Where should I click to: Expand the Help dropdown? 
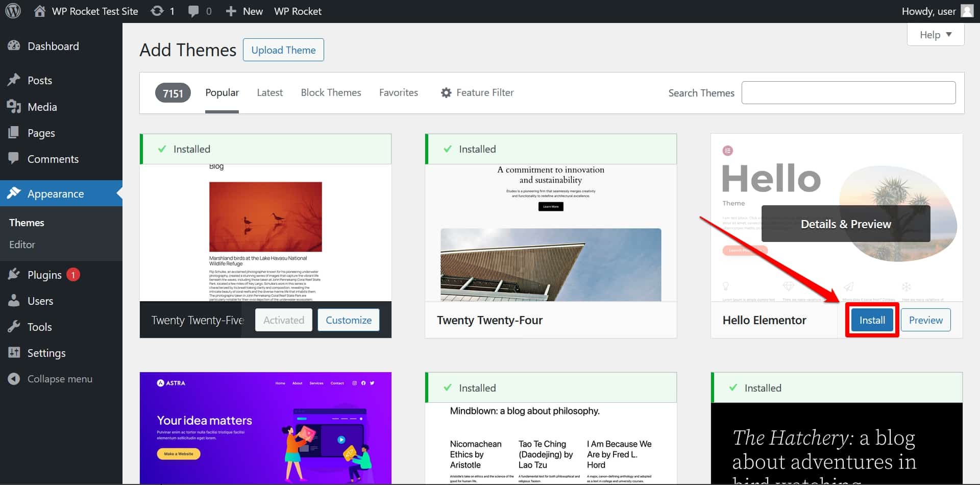tap(935, 35)
